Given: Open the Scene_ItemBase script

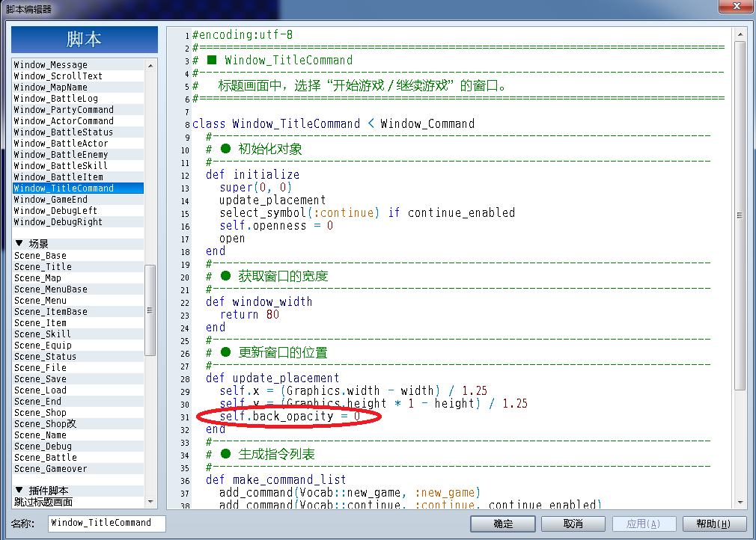Looking at the screenshot, I should 78,312.
